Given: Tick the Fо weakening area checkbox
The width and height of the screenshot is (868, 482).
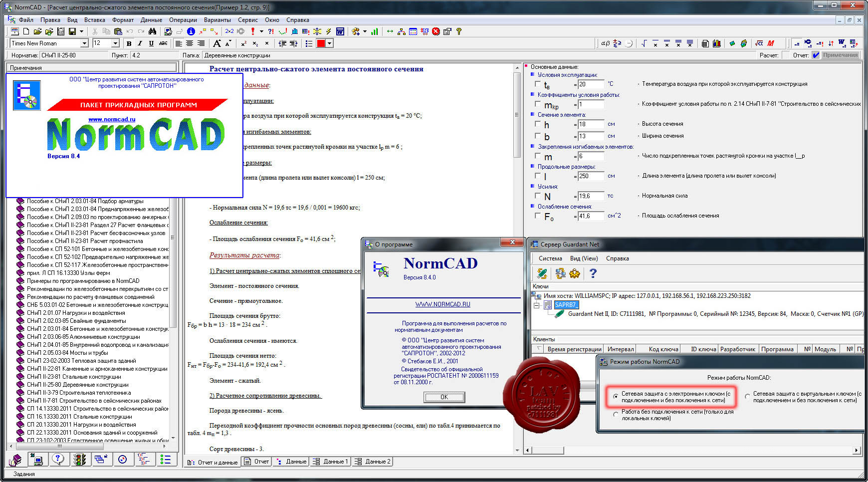Looking at the screenshot, I should (537, 216).
